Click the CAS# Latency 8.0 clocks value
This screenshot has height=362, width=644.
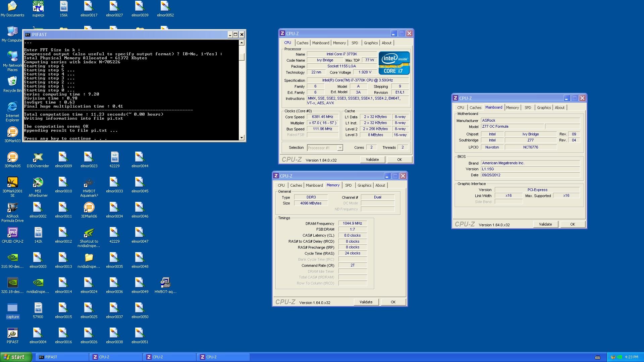352,235
